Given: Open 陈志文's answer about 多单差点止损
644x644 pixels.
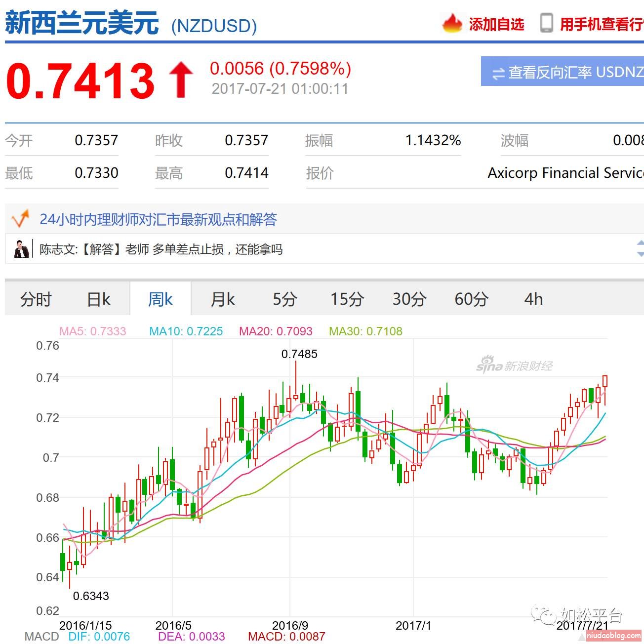Looking at the screenshot, I should (x=161, y=249).
